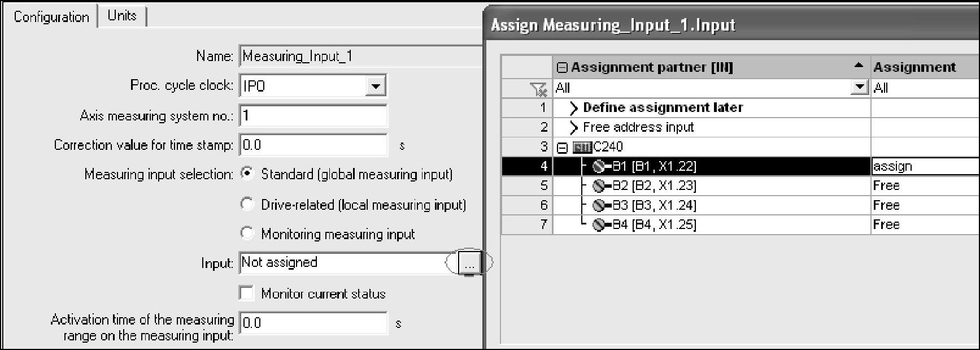This screenshot has height=350, width=980.
Task: Switch to the Units tab
Action: coord(122,16)
